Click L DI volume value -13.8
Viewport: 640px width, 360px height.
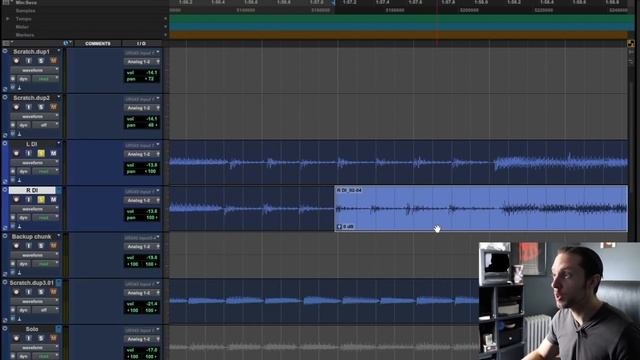pos(151,165)
